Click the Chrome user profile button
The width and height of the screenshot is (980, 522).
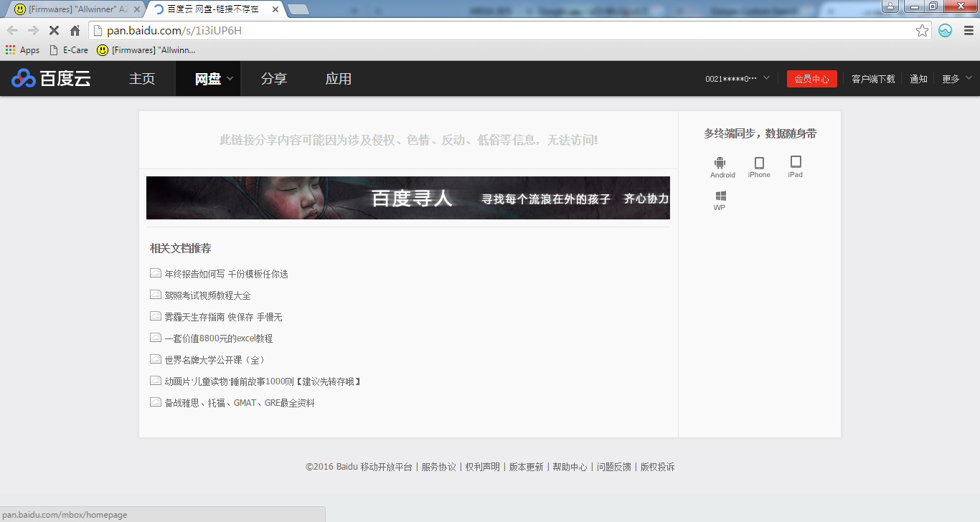click(x=890, y=6)
